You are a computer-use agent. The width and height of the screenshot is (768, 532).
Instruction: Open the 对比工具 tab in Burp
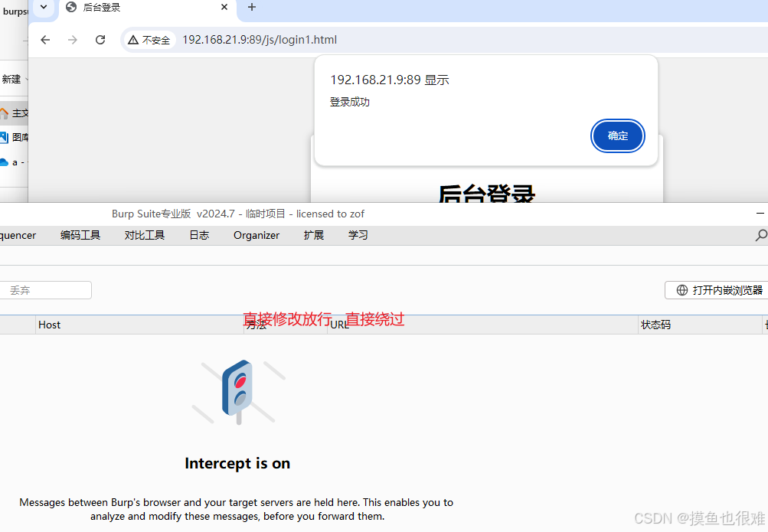click(x=145, y=236)
